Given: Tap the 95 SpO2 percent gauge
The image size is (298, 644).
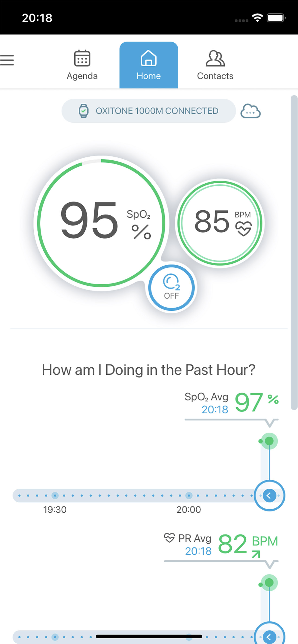Looking at the screenshot, I should click(x=101, y=223).
